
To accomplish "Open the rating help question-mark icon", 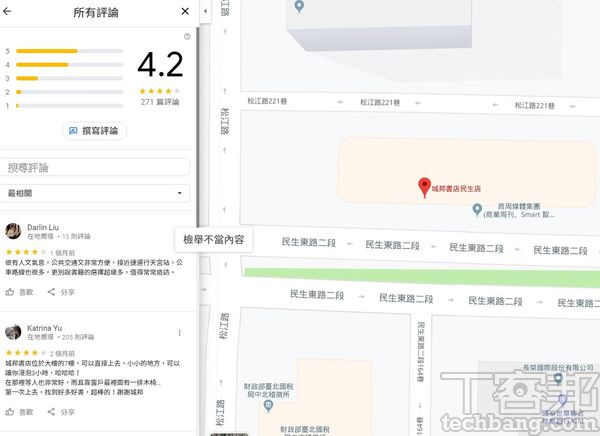I will pos(187,36).
